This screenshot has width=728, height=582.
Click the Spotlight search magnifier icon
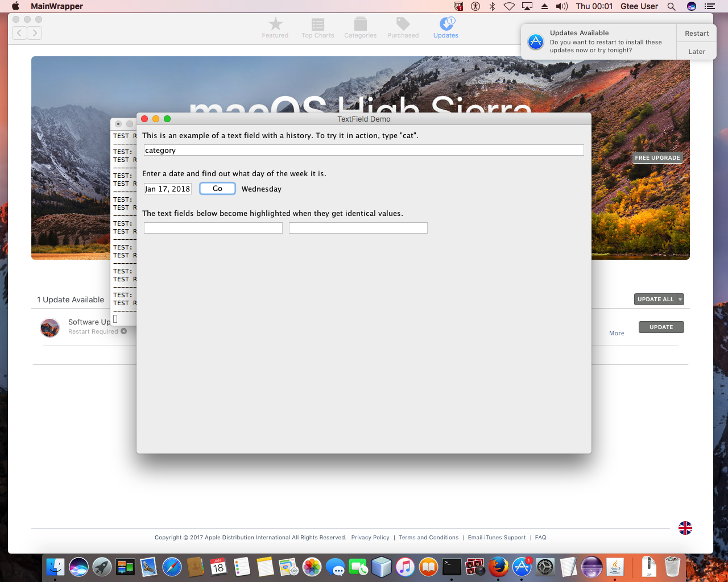[x=671, y=6]
